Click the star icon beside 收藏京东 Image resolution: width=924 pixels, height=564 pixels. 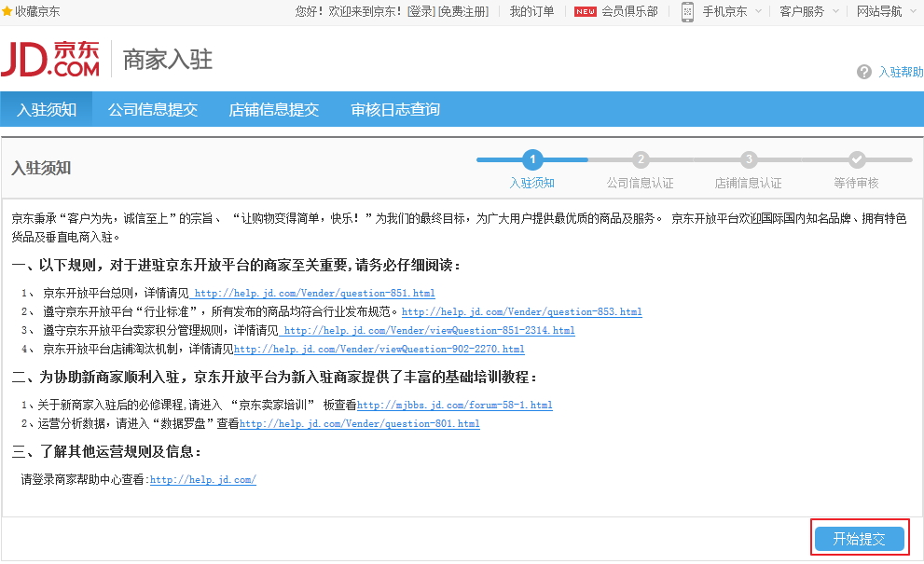click(7, 11)
